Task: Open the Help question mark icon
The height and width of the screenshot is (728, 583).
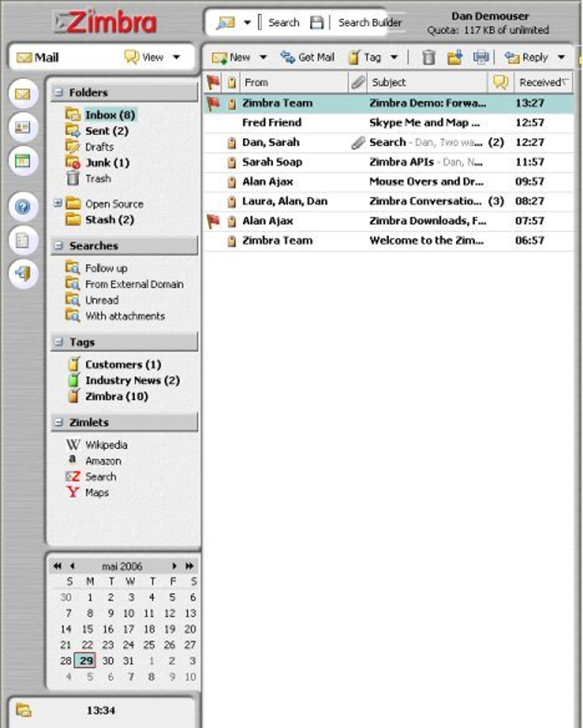Action: 23,207
